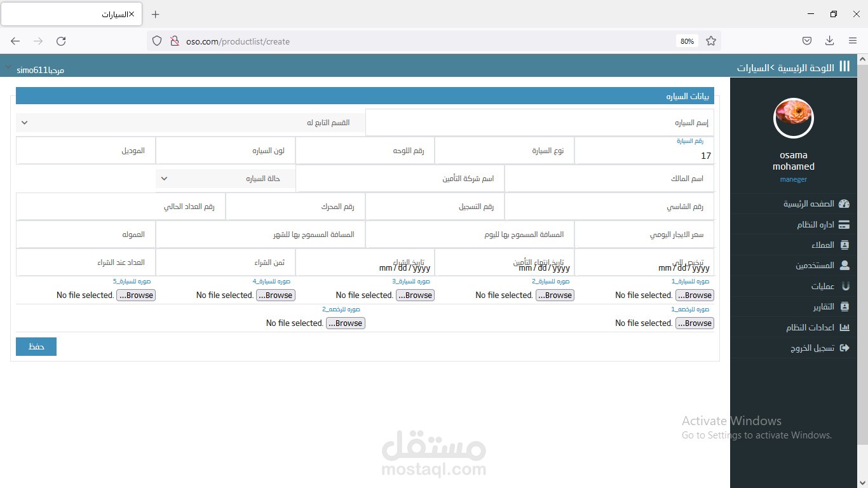
Task: Open the dashboard icon for الصفحه الرئيسية
Action: coord(844,204)
